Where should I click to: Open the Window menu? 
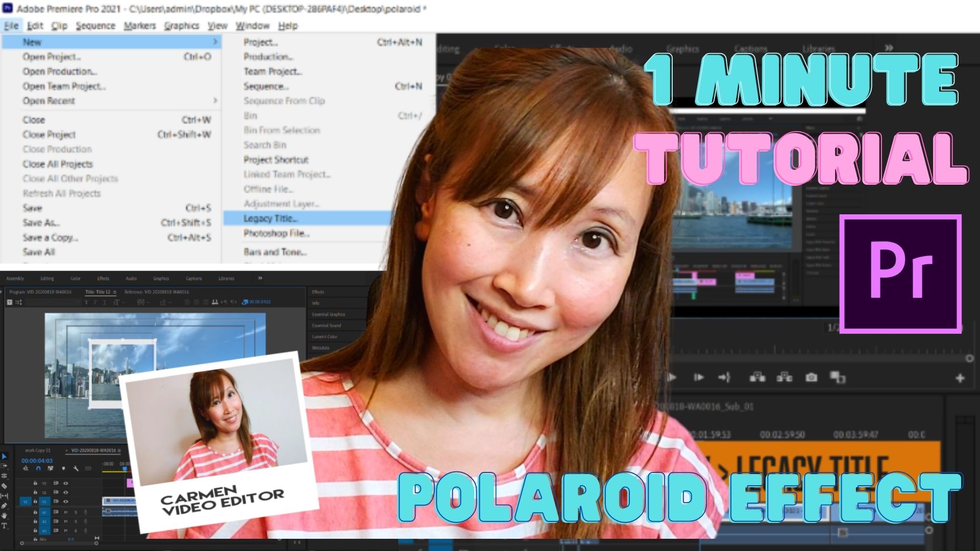click(x=252, y=26)
